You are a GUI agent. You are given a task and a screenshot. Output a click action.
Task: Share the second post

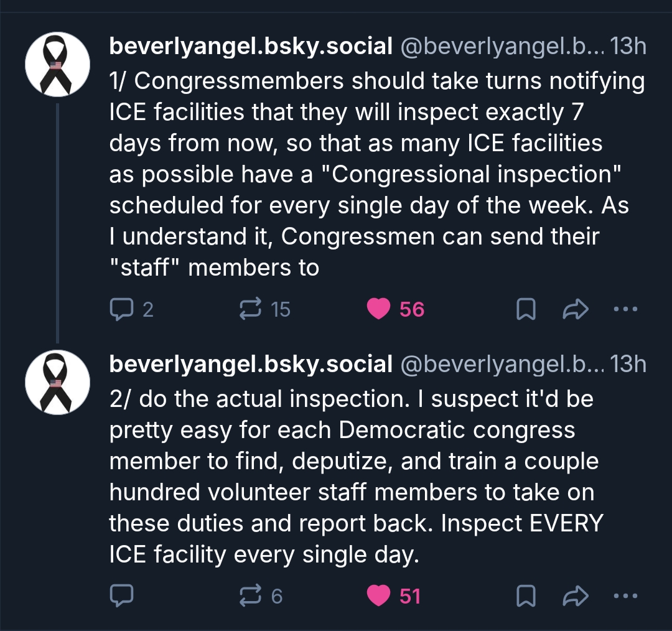[575, 596]
